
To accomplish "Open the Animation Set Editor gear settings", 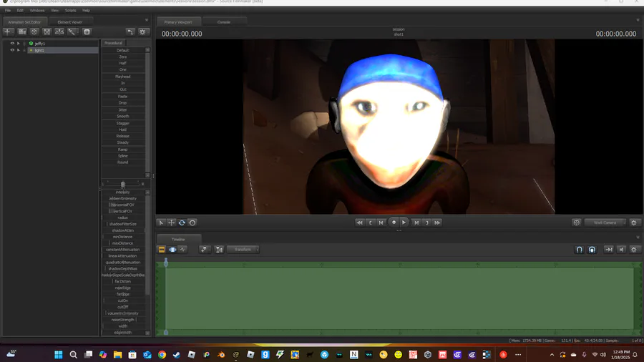I will pyautogui.click(x=142, y=31).
